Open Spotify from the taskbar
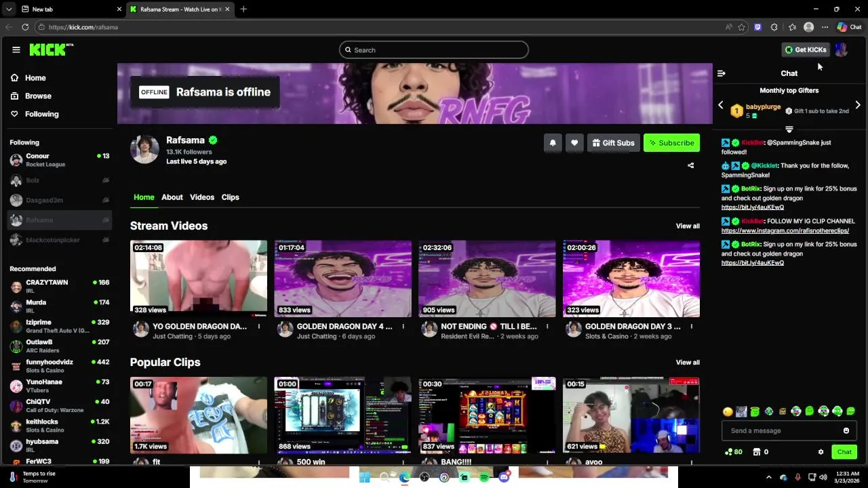The height and width of the screenshot is (488, 868). (484, 477)
